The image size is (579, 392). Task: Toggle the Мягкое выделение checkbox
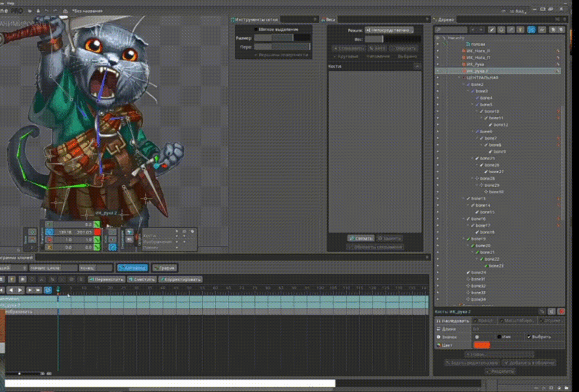pos(256,29)
